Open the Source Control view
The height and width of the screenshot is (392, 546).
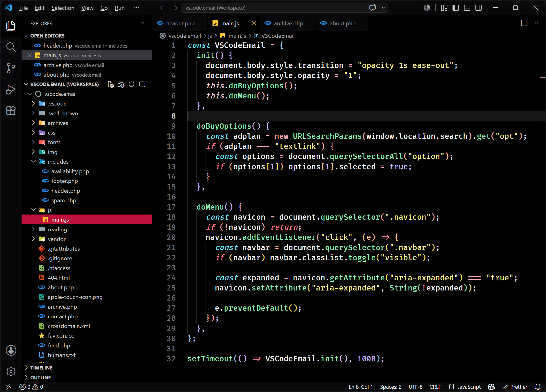(x=11, y=68)
